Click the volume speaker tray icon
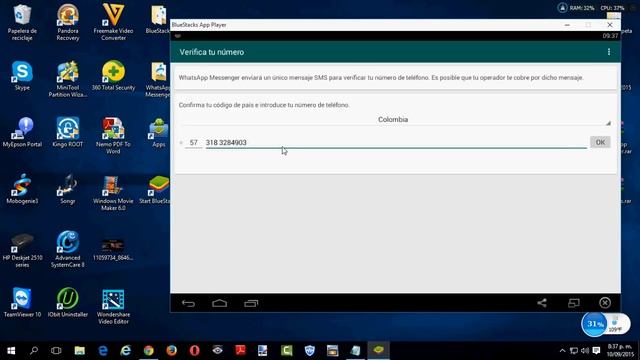This screenshot has height=360, width=640. coord(585,351)
